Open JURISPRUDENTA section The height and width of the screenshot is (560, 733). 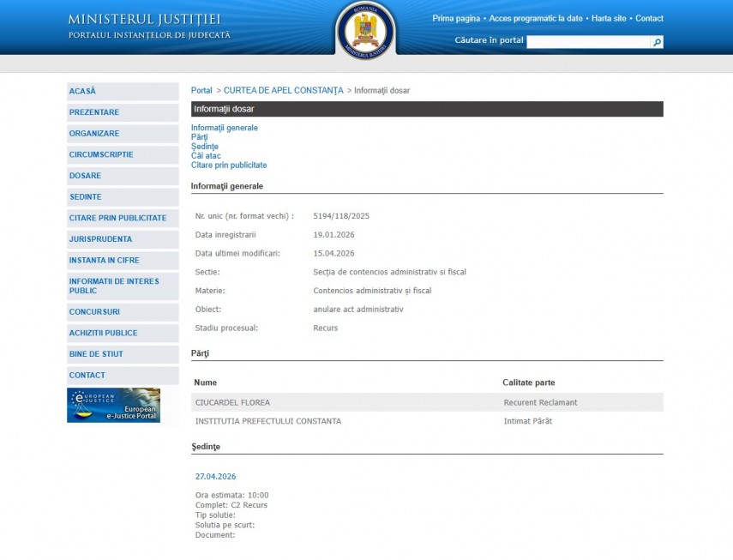tap(101, 239)
